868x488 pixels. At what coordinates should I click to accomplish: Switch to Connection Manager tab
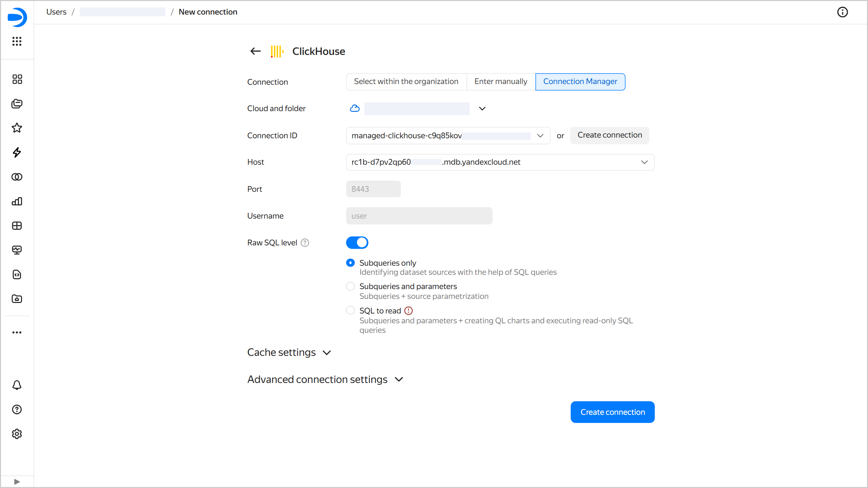click(580, 82)
